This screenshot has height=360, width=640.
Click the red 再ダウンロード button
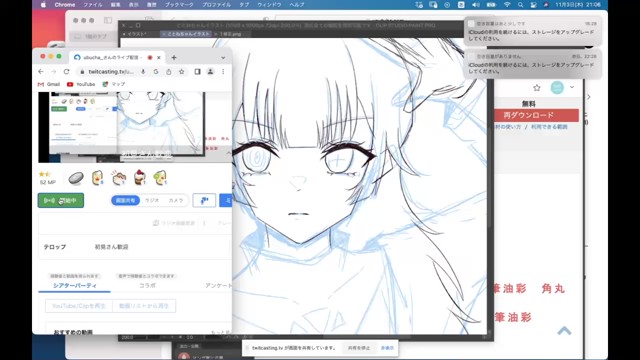(x=529, y=116)
